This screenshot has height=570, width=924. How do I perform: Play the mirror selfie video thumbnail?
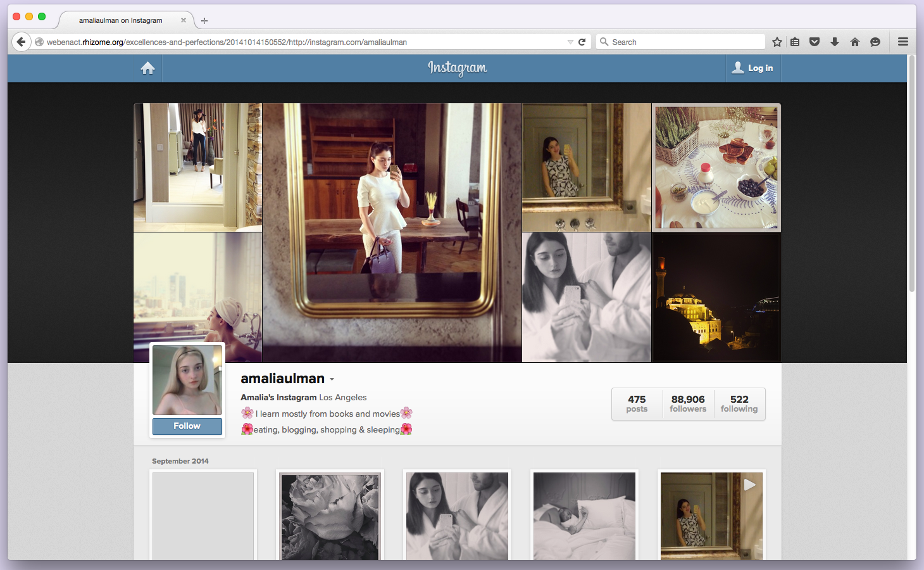point(711,516)
